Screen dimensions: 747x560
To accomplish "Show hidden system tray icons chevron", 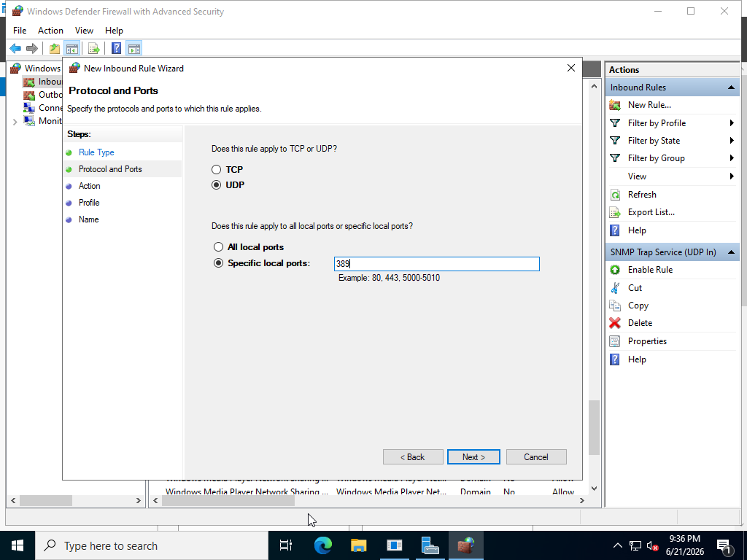I will pyautogui.click(x=617, y=545).
